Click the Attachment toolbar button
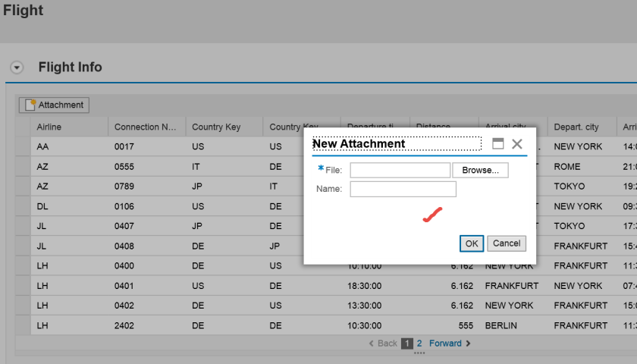The height and width of the screenshot is (364, 637). [x=55, y=105]
